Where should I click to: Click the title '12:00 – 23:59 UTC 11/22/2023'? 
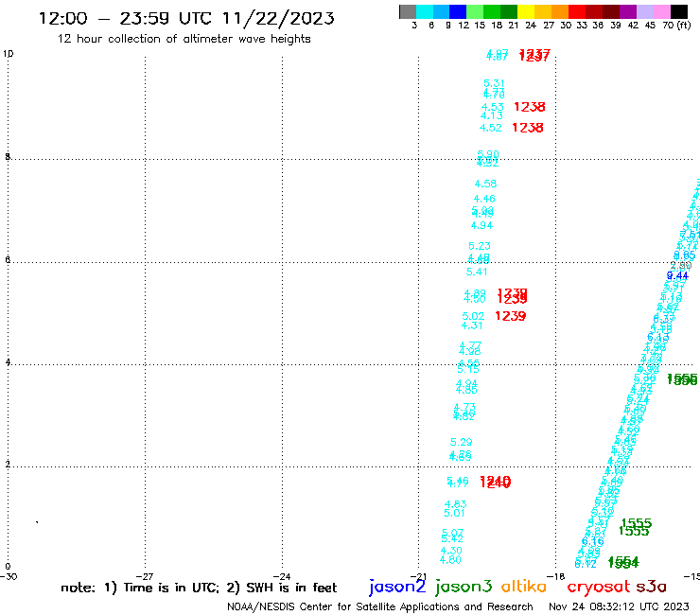click(x=186, y=18)
